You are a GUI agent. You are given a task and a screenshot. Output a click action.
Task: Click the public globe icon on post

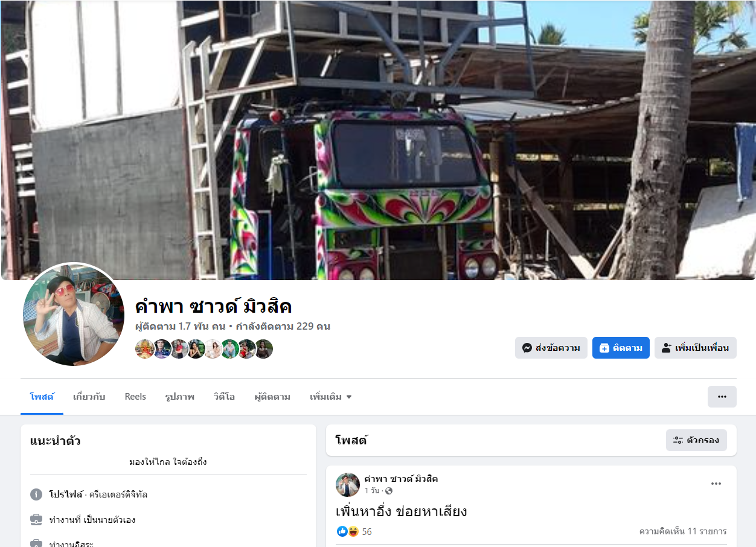tap(389, 491)
